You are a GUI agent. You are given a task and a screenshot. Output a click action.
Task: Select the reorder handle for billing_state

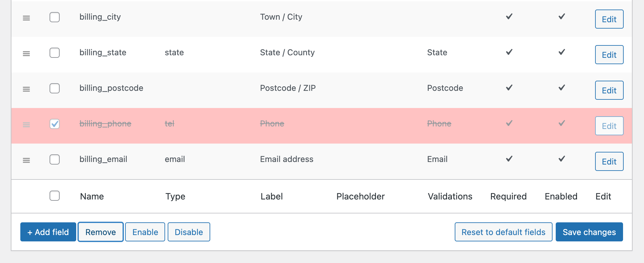click(x=26, y=53)
